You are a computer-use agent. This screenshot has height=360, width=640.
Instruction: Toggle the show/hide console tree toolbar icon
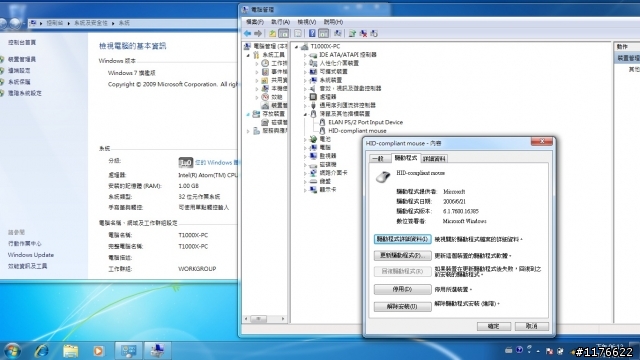[x=283, y=33]
